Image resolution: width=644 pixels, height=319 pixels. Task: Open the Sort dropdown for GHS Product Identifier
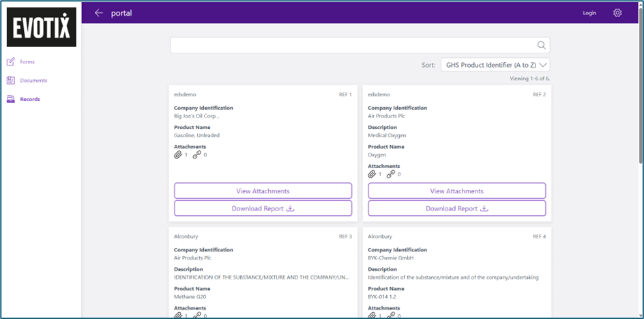[495, 65]
